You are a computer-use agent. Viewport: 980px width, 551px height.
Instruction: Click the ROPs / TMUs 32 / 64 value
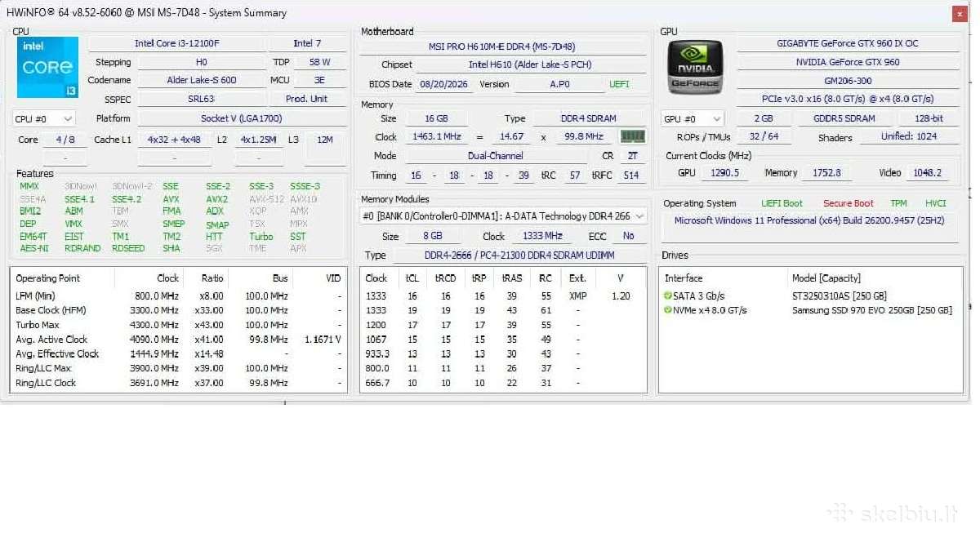coord(764,137)
